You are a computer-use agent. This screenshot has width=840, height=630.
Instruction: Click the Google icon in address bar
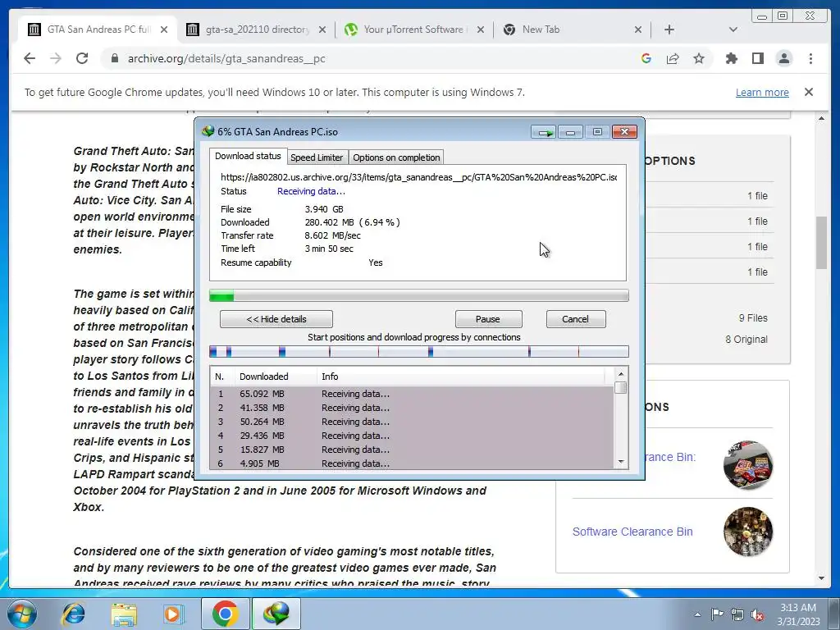point(646,58)
